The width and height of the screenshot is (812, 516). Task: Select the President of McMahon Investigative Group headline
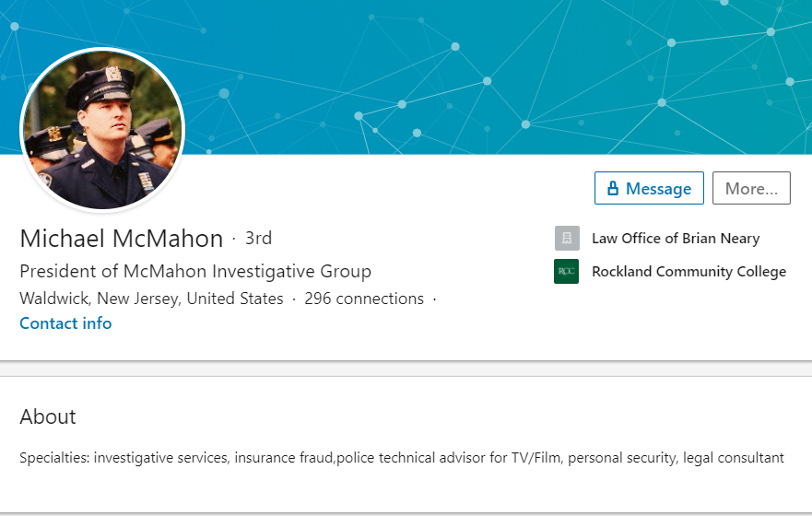tap(195, 272)
